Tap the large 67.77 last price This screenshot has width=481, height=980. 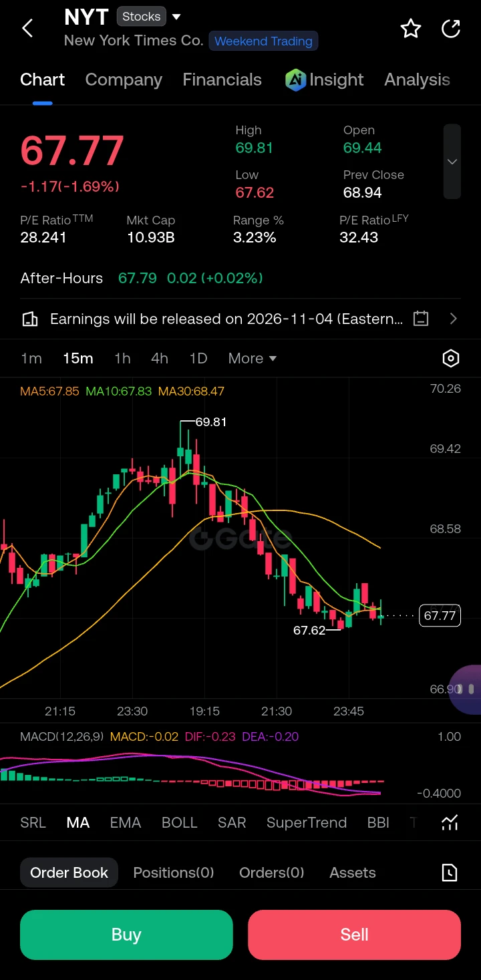point(72,150)
